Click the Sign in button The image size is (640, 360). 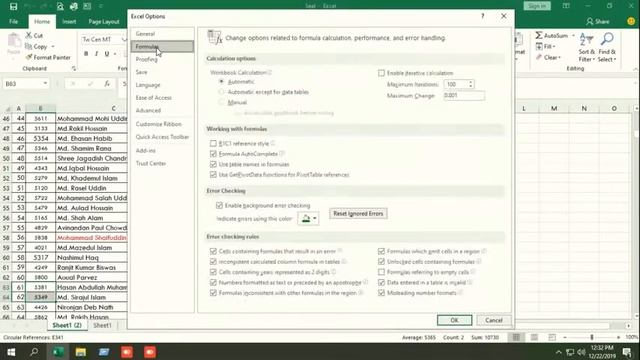click(x=537, y=6)
